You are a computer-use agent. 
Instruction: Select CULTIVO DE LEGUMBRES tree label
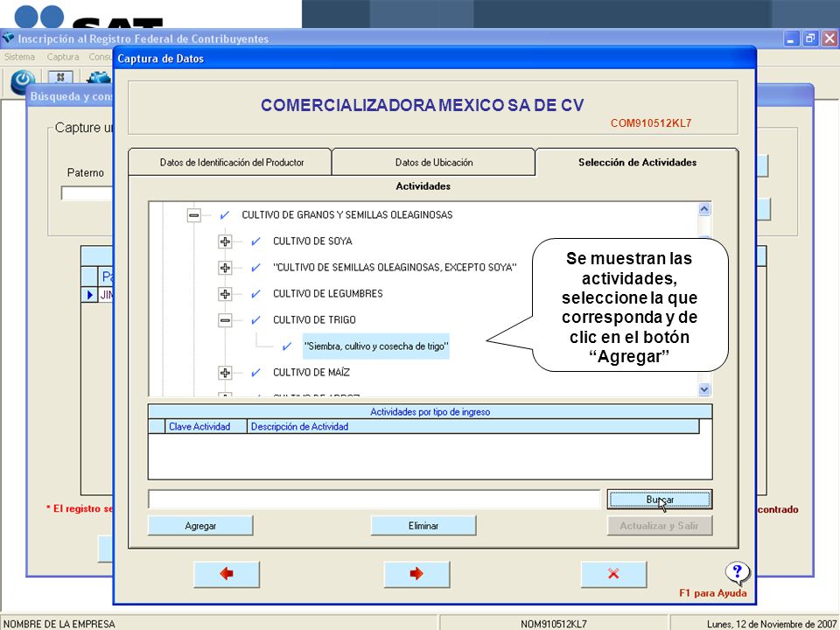(x=328, y=294)
